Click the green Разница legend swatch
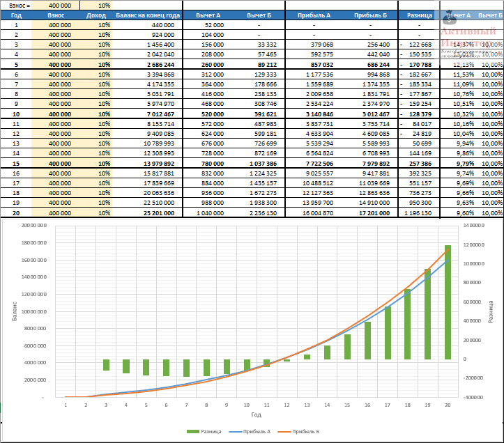Screen dimensions: 504x443 (193, 431)
